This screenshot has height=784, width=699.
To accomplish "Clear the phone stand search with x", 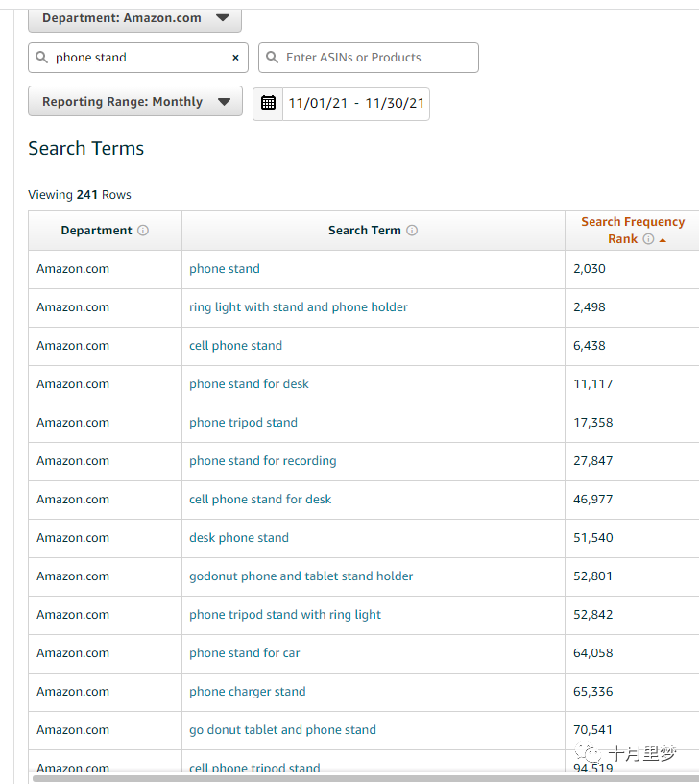I will click(x=235, y=58).
